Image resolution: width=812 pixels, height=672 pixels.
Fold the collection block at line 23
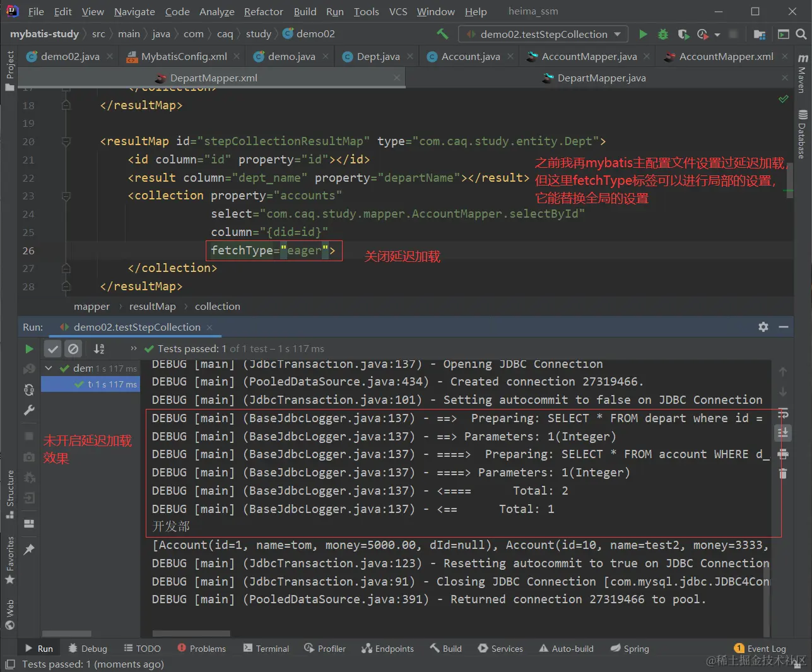(66, 196)
